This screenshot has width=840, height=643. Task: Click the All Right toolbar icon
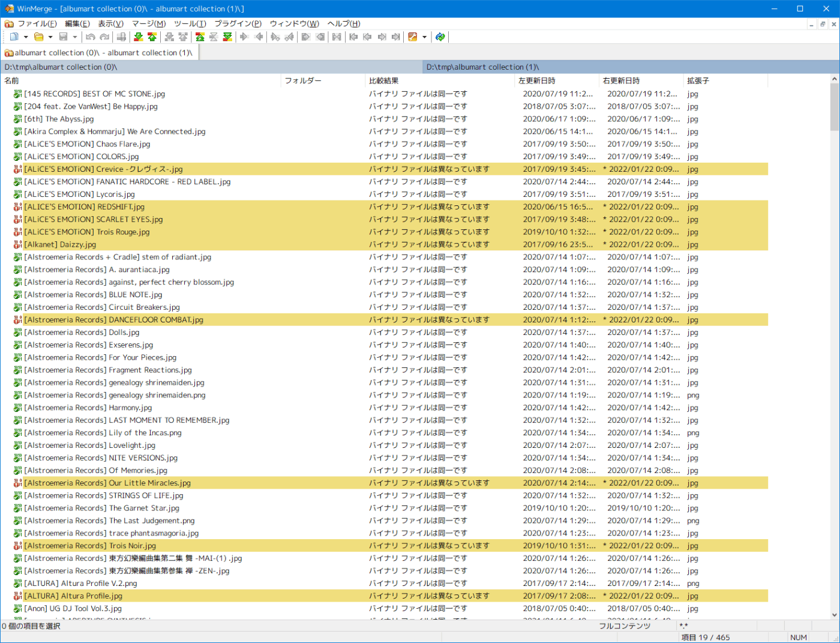point(305,37)
